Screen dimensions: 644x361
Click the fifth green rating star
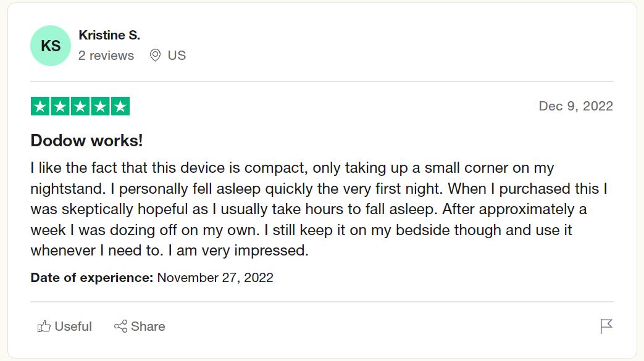pos(120,107)
